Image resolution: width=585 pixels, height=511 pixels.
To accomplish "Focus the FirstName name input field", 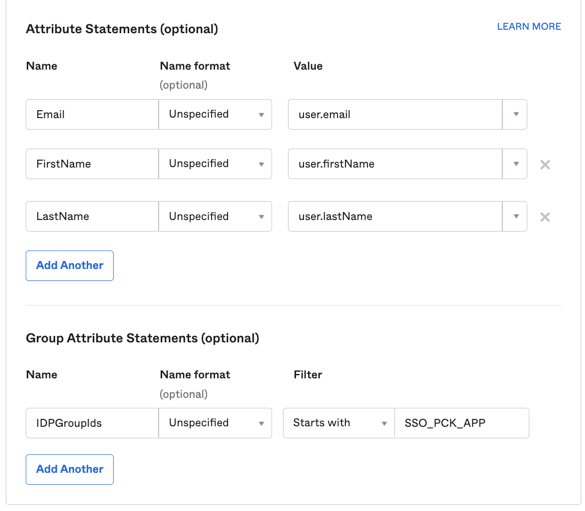I will pos(92,164).
